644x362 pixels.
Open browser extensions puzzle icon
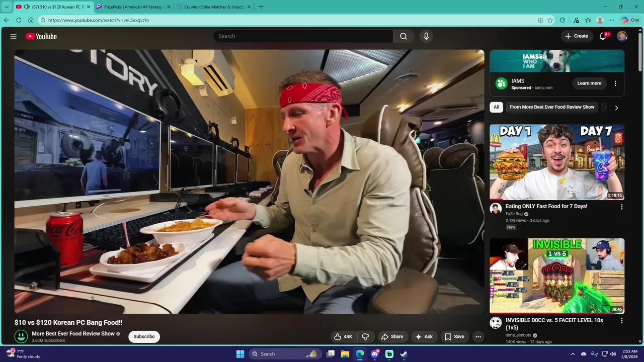(562, 20)
